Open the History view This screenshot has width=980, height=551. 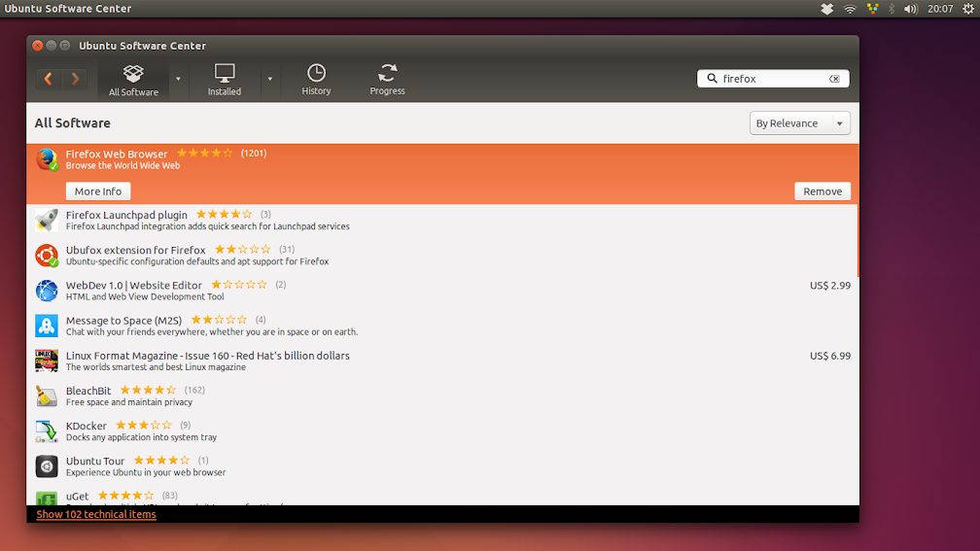tap(316, 80)
